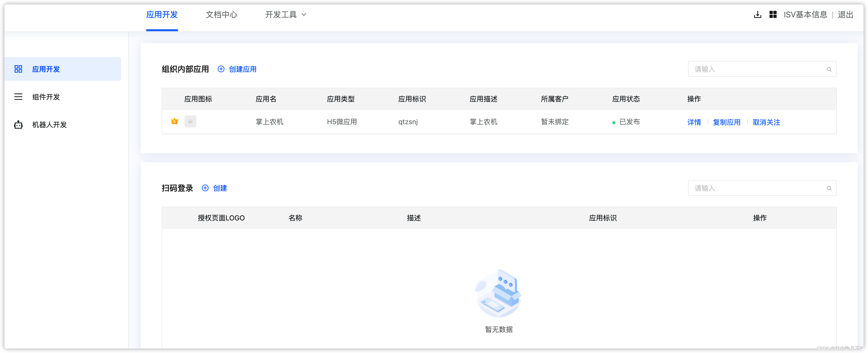The image size is (868, 353).
Task: Click the list icon for 组件开发
Action: coord(18,97)
